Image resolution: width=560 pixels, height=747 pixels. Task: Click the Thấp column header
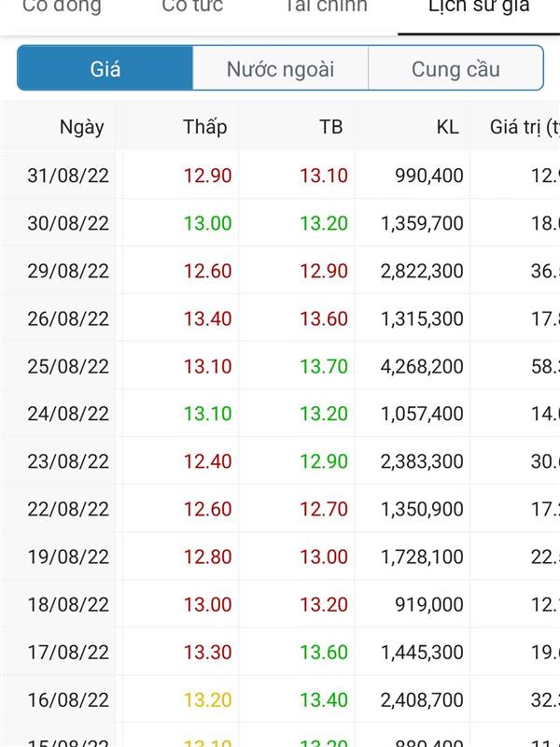pos(204,127)
